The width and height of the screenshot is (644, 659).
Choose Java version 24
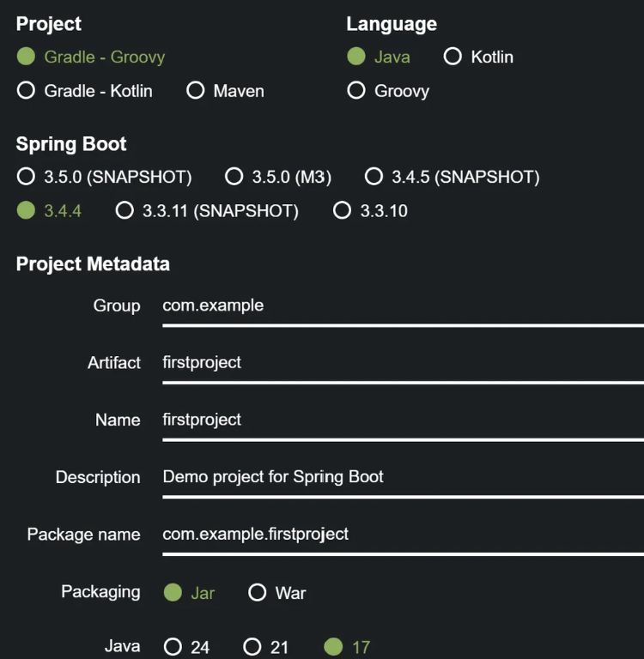tap(173, 646)
